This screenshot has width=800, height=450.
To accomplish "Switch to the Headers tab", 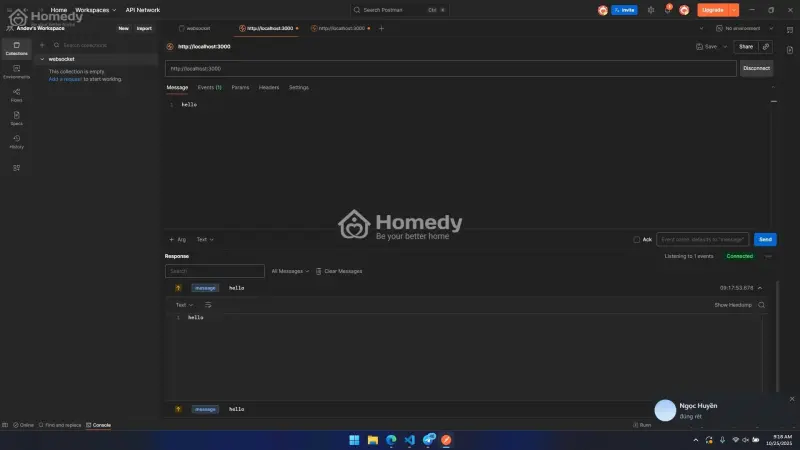I will tap(269, 88).
